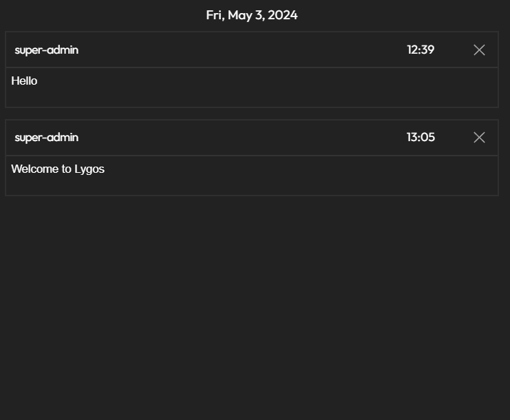Close the Welcome to Lygos notification

click(479, 137)
